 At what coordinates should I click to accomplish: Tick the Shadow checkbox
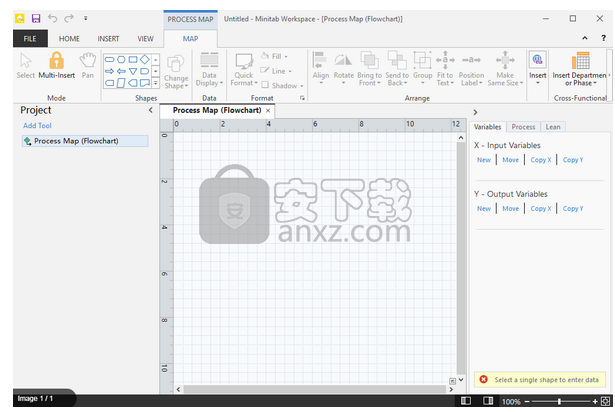pyautogui.click(x=265, y=85)
